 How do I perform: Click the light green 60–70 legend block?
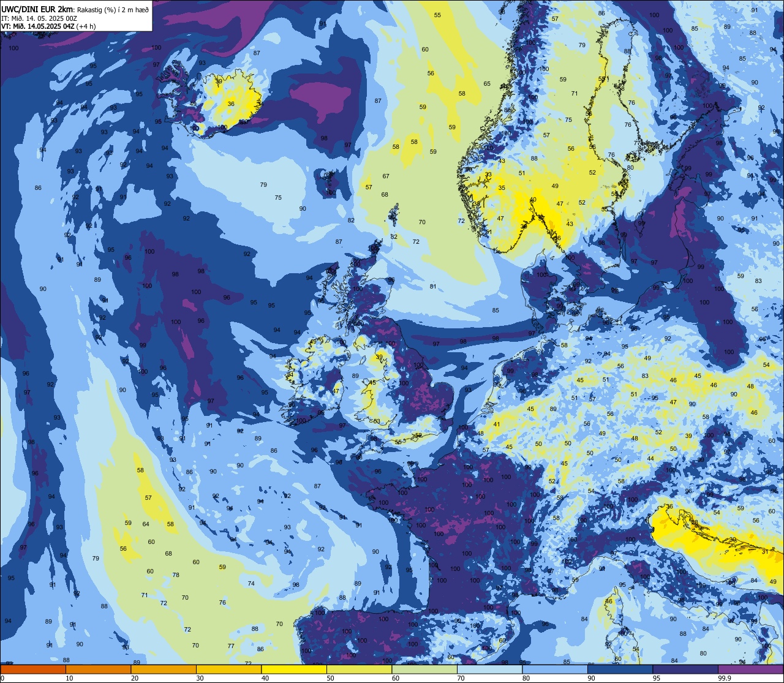coord(424,669)
